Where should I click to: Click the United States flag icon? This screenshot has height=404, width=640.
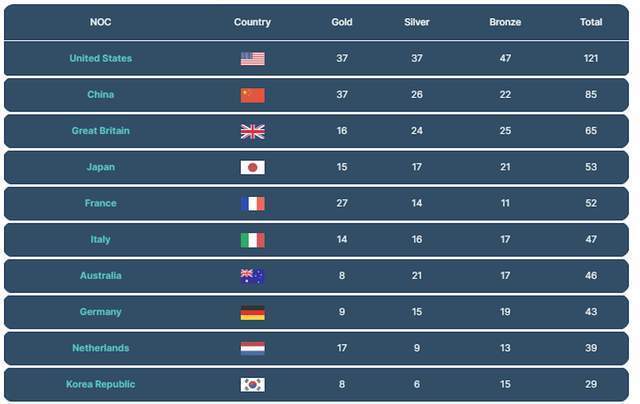[x=253, y=59]
